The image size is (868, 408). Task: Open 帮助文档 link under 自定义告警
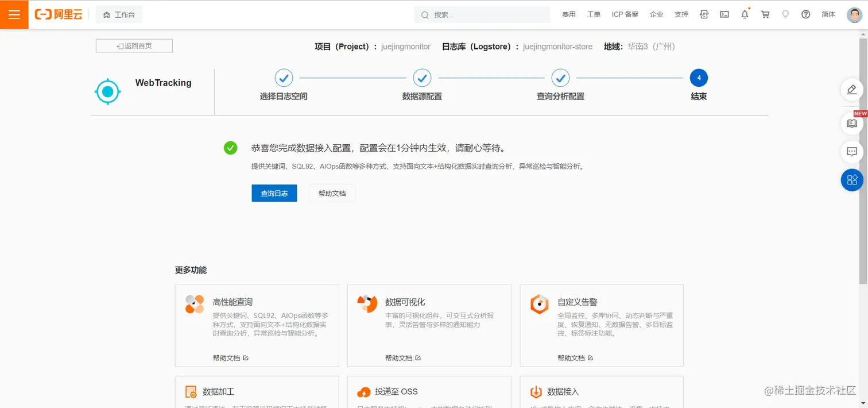[x=575, y=357]
